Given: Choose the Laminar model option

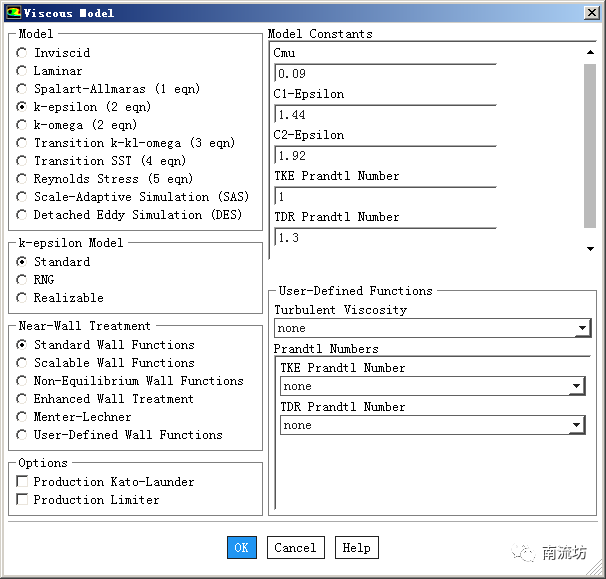Looking at the screenshot, I should coord(22,71).
